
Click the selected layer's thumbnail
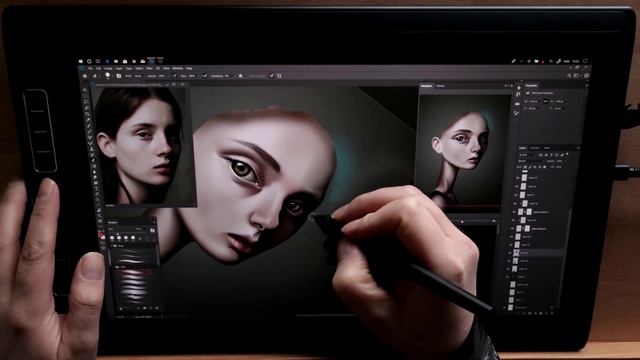(516, 253)
